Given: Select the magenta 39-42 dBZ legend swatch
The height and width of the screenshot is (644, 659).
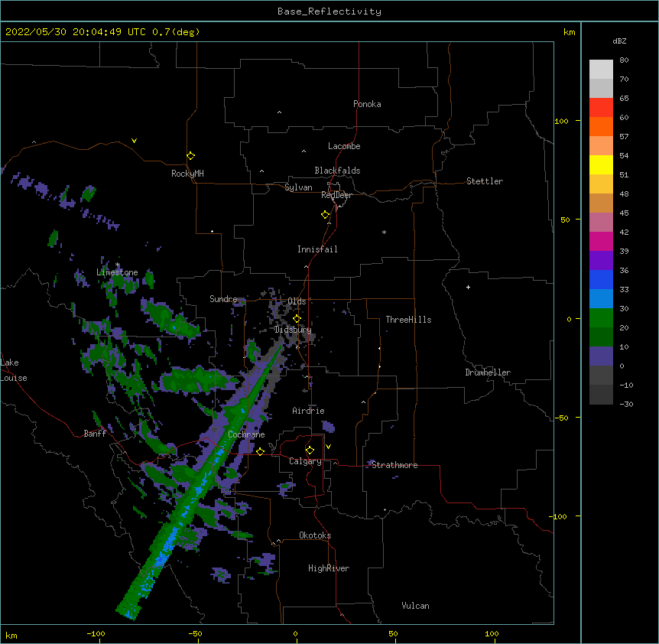Looking at the screenshot, I should (601, 241).
